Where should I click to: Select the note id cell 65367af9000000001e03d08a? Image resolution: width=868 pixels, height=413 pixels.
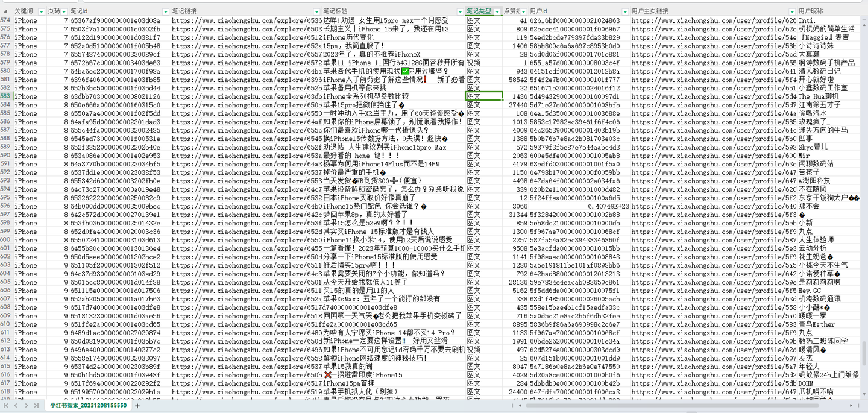point(119,20)
